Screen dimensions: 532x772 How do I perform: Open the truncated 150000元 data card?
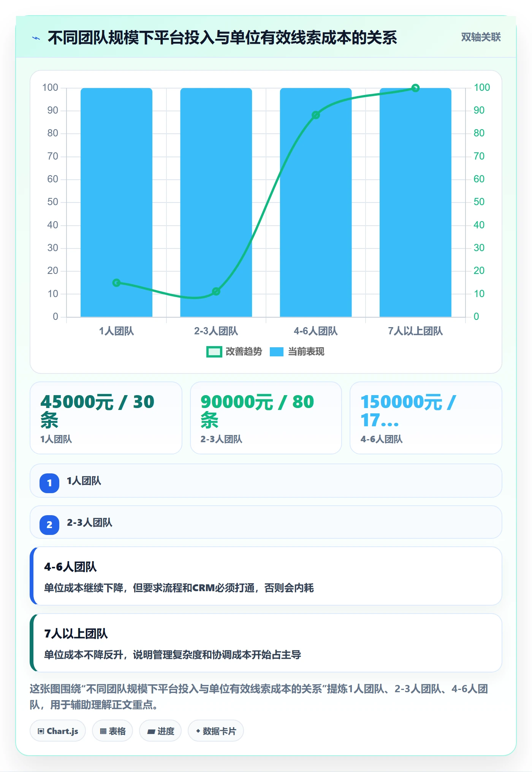pos(426,418)
